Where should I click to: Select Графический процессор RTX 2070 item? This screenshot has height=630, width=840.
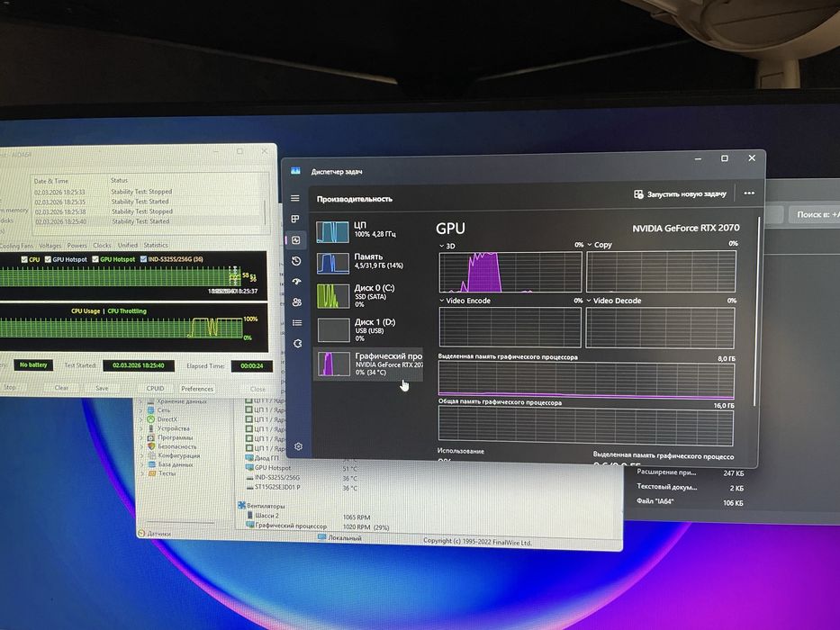368,364
